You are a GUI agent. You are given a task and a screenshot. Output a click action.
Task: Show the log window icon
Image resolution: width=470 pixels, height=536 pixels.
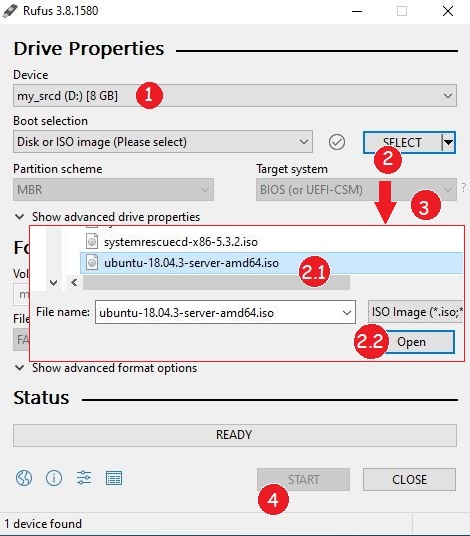coord(114,478)
